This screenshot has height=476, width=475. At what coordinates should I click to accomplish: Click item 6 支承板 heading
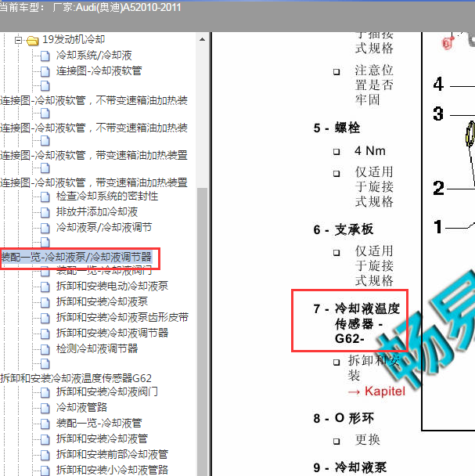344,229
